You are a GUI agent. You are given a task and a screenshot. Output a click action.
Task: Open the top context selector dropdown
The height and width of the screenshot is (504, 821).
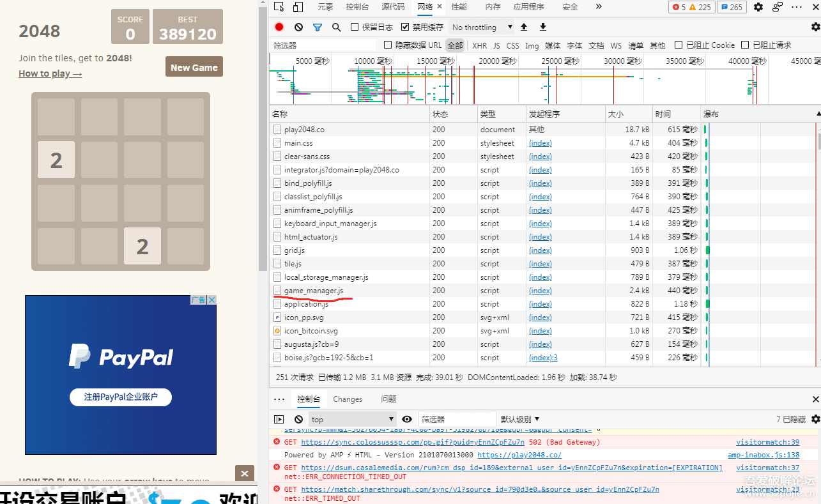[x=353, y=419]
